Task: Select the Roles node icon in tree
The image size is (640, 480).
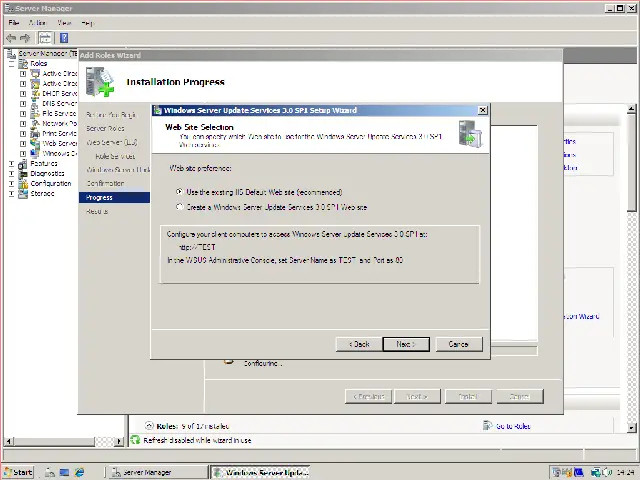Action: tap(23, 64)
